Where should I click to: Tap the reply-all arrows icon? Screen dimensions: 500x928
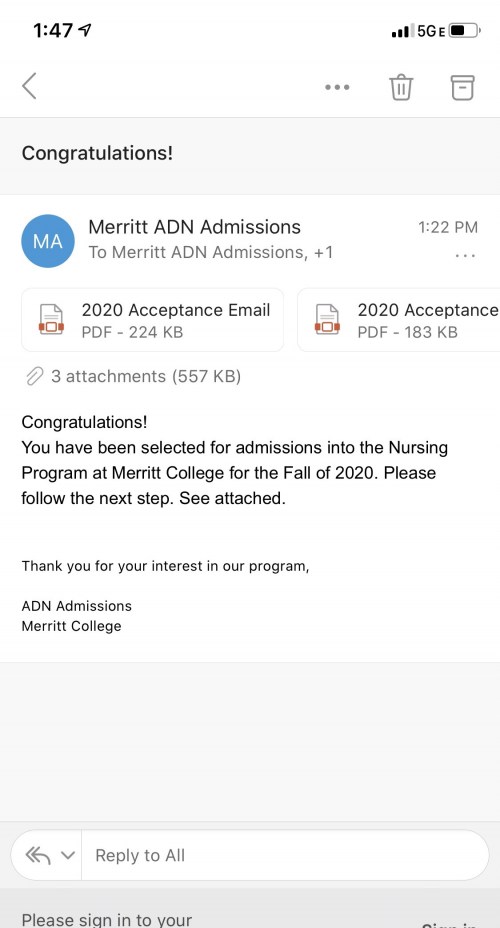(x=38, y=855)
